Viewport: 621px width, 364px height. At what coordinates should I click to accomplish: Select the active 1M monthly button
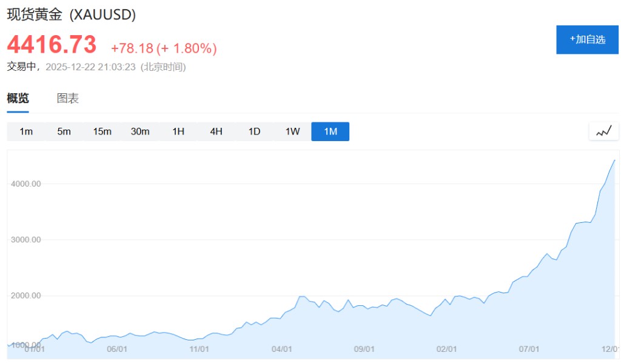click(x=331, y=131)
